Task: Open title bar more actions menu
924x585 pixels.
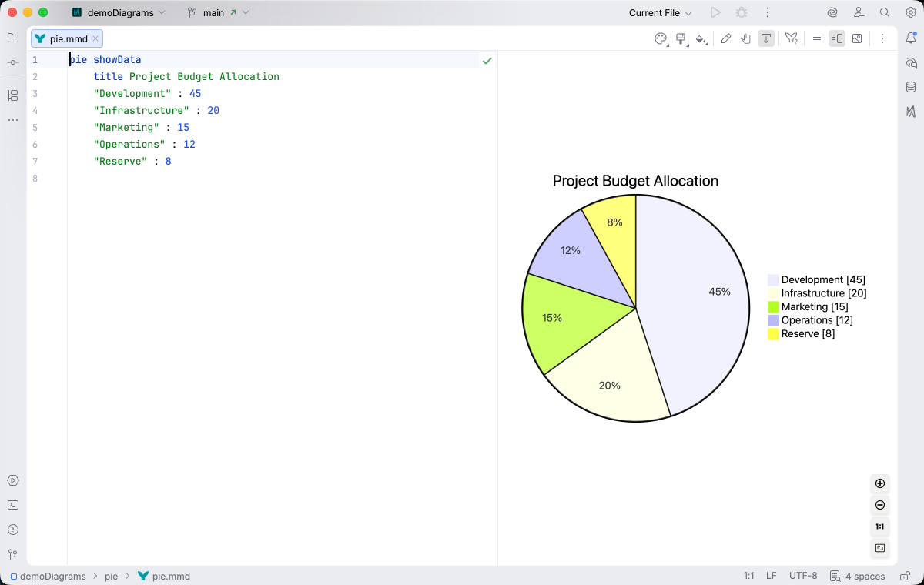Action: tap(768, 12)
